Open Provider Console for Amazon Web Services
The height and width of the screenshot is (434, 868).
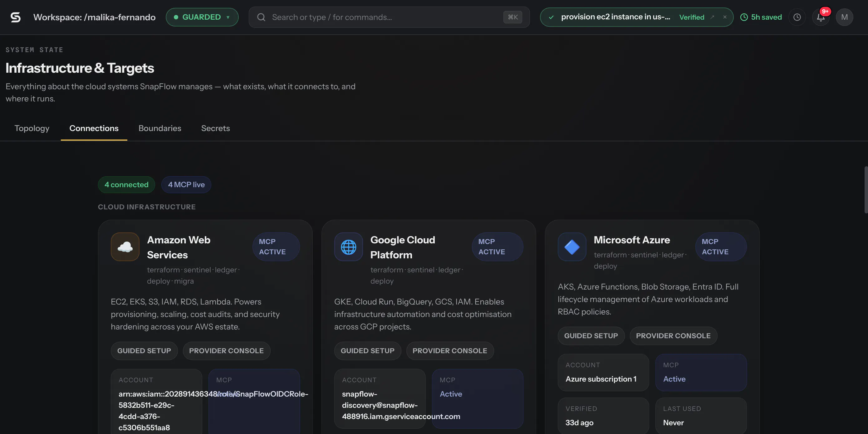point(226,351)
